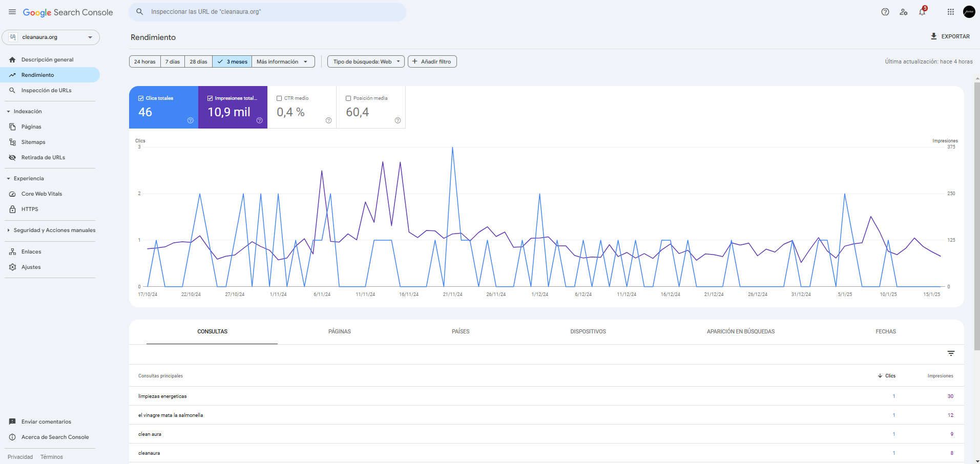Screen dimensions: 980x464
Task: Click the search magnifier icon in URL bar
Action: coord(139,12)
